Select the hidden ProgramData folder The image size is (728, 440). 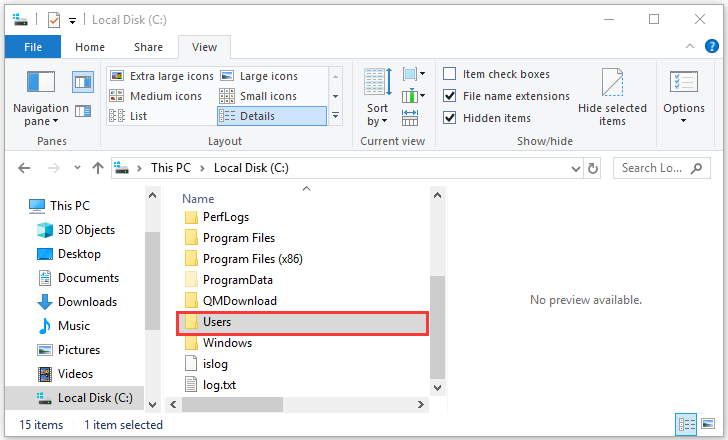[x=238, y=280]
